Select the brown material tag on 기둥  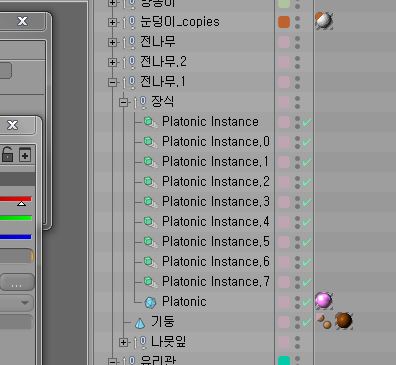pos(344,321)
